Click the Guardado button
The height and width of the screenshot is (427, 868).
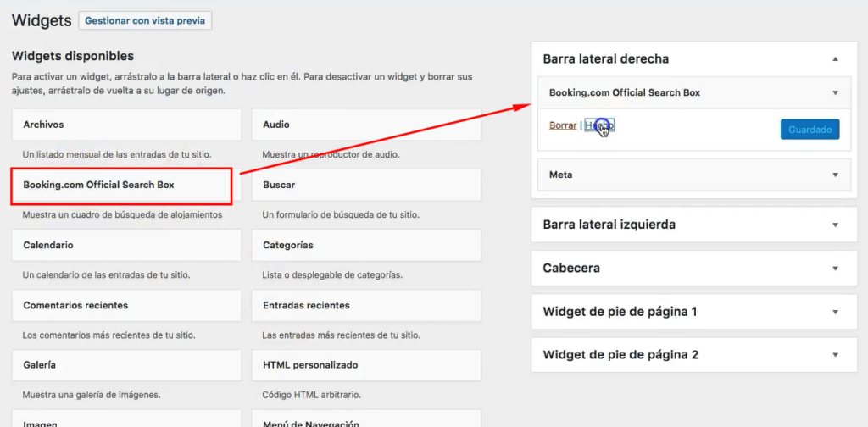(x=810, y=130)
